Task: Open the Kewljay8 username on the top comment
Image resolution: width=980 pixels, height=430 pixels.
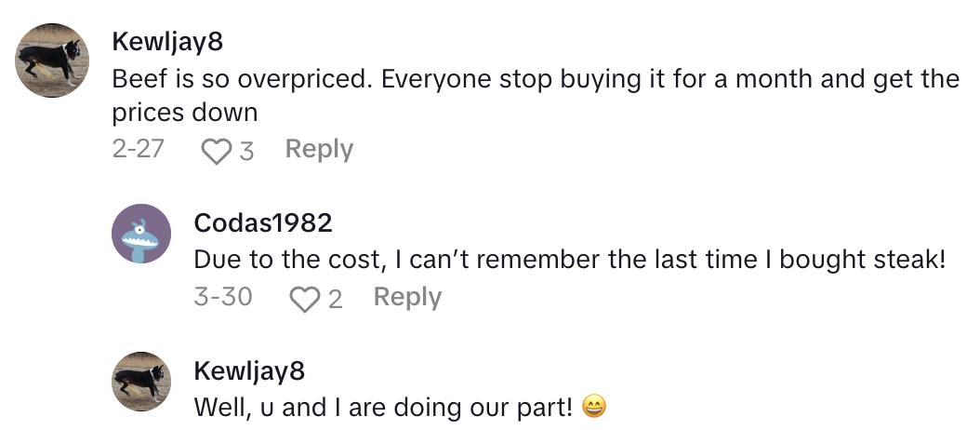Action: coord(167,42)
